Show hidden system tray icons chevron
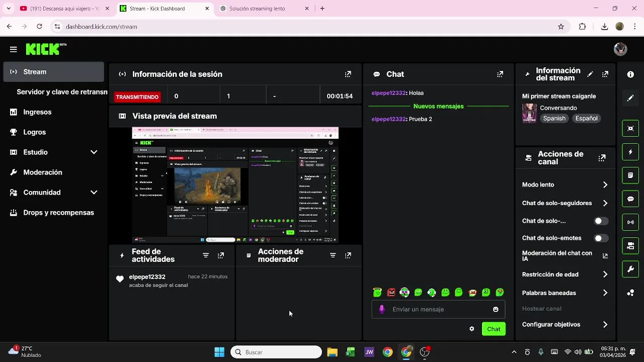This screenshot has height=362, width=644. click(x=514, y=352)
